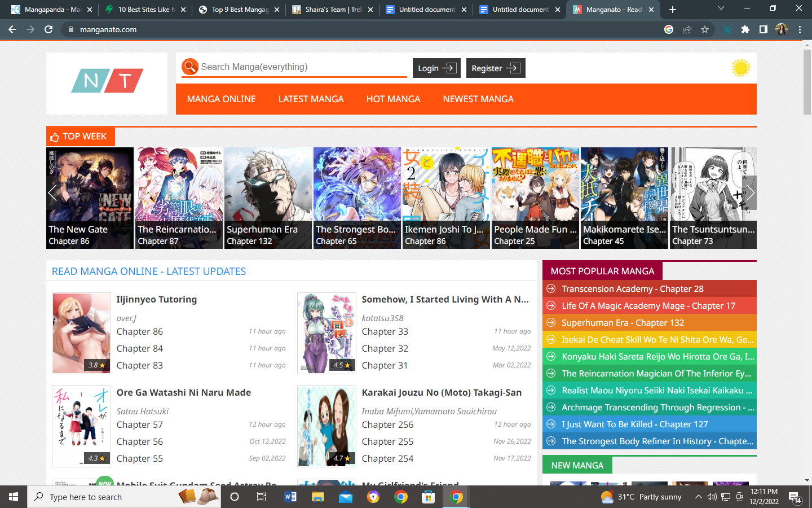Open People Made Fun cover thumbnail

tap(535, 198)
